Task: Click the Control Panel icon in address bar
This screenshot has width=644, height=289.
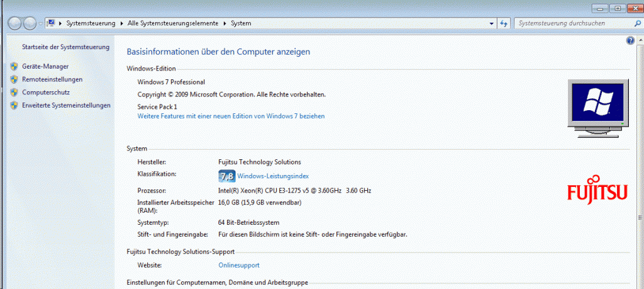Action: 51,23
